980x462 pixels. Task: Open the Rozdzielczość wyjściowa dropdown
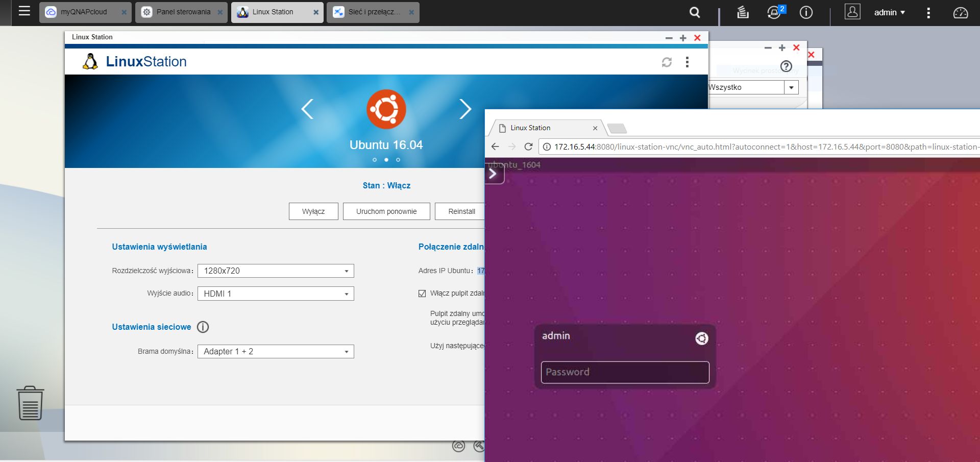276,271
